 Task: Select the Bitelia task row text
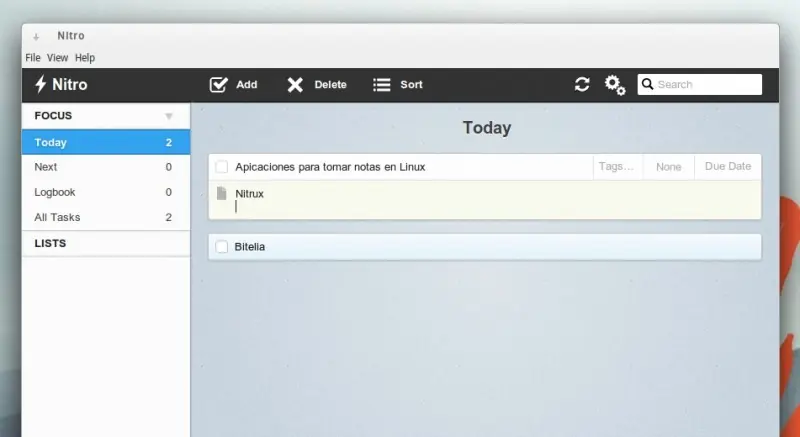point(249,247)
